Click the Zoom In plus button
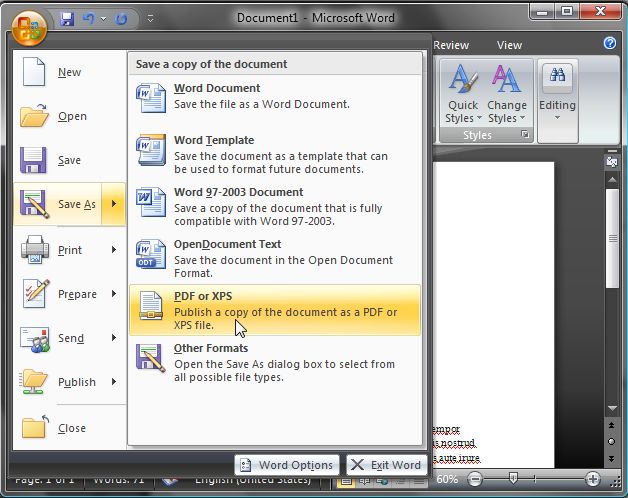Viewport: 628px width, 498px height. 593,479
